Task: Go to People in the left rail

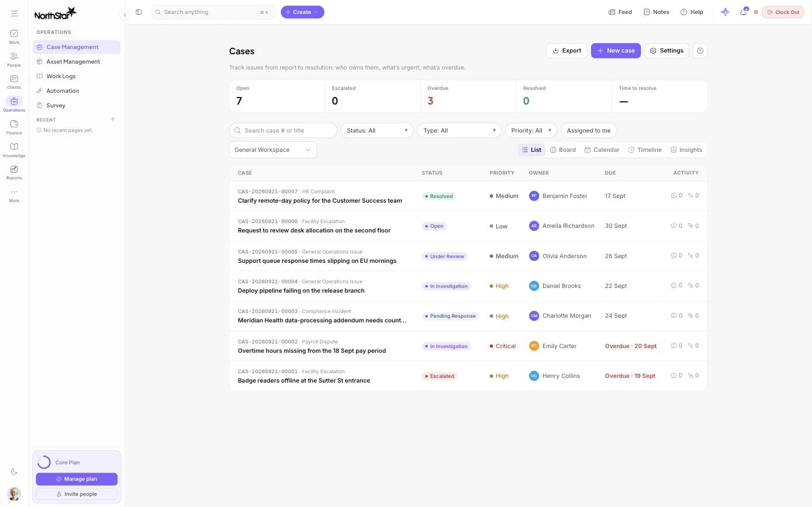Action: [x=14, y=60]
